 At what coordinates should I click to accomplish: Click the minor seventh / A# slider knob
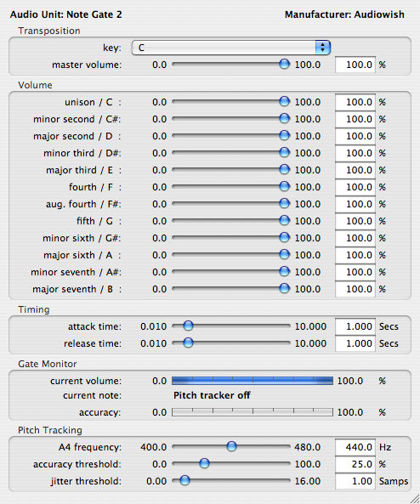[284, 272]
